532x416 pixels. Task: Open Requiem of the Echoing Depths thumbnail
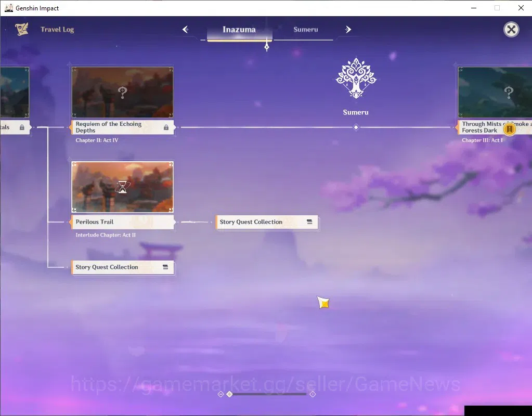point(123,92)
